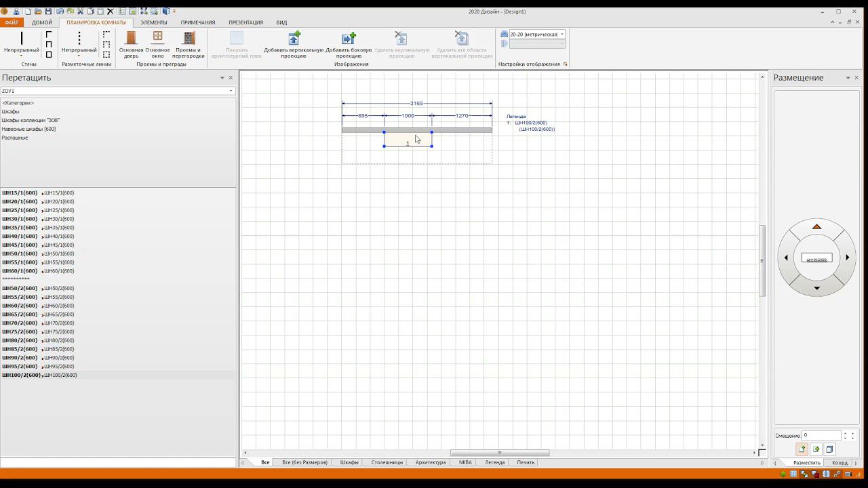This screenshot has height=488, width=868.
Task: Switch to the ЭЛЕМЕНТЫ ribbon tab
Action: tap(153, 22)
